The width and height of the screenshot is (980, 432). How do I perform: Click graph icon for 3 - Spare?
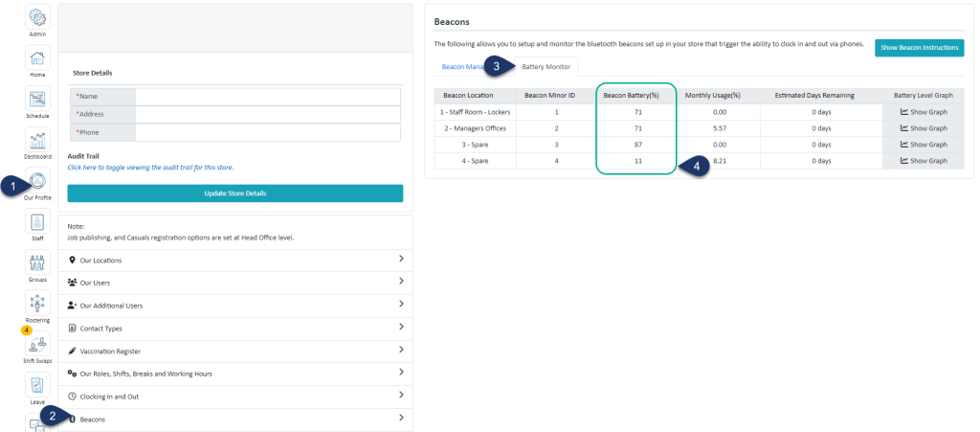click(903, 145)
